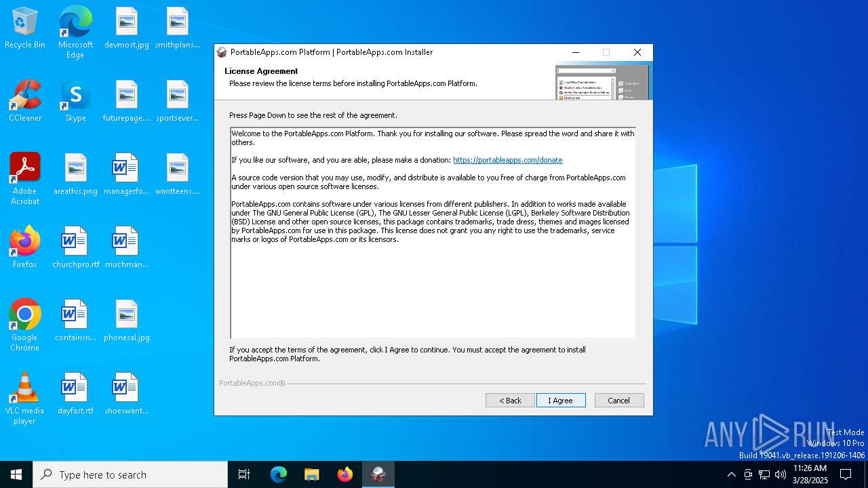Viewport: 868px width, 488px height.
Task: Select the managerfo Word document icon
Action: [x=127, y=175]
